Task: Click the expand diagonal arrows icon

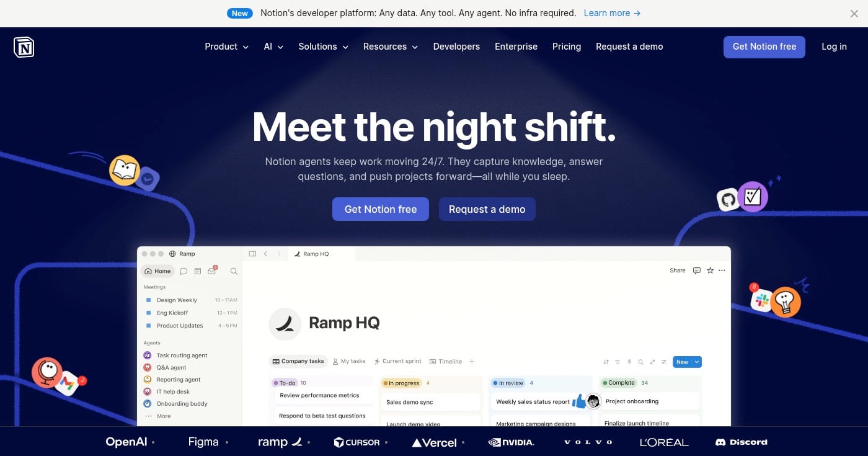Action: [x=652, y=362]
